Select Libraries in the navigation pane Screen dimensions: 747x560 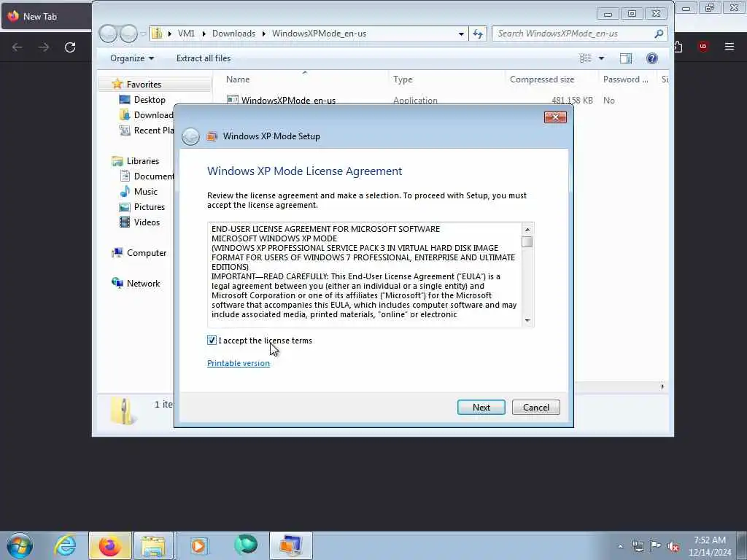(x=142, y=161)
